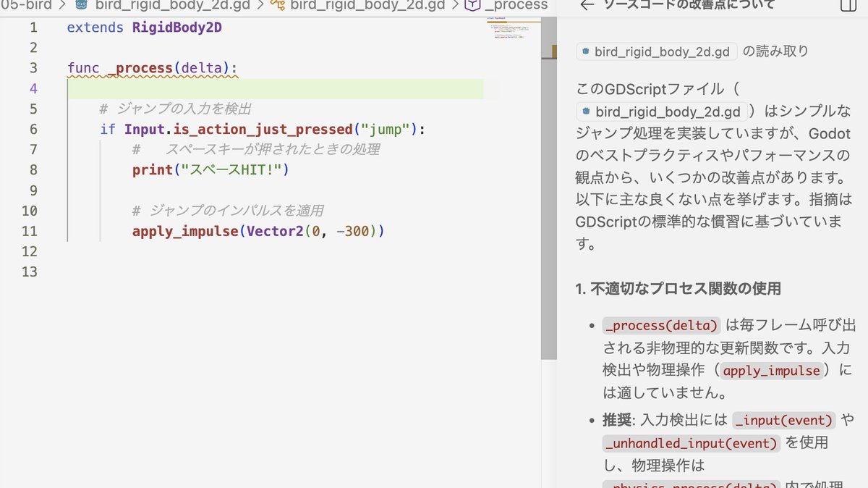
Task: Click RigidBody2D on the extends line
Action: pyautogui.click(x=177, y=28)
